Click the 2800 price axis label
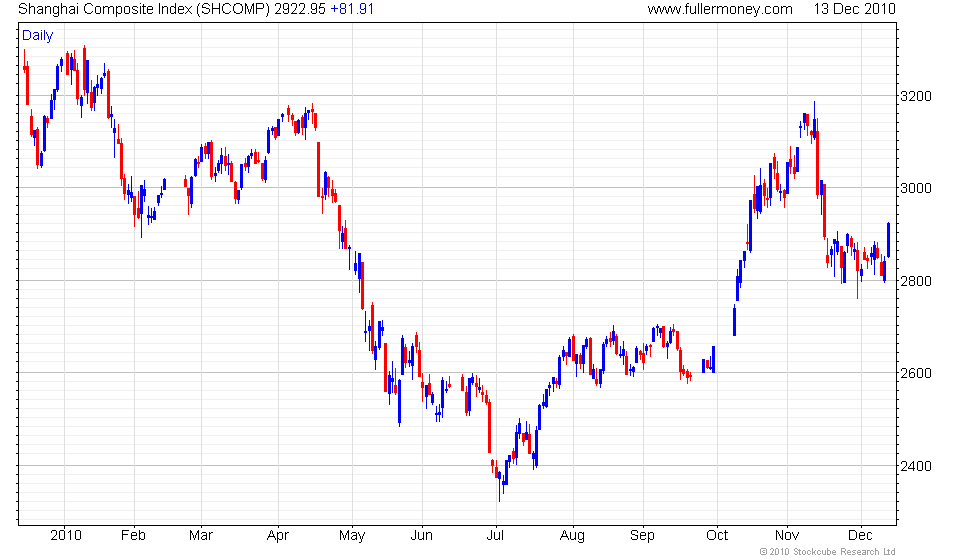Screen dimensions: 980x560 click(x=916, y=281)
